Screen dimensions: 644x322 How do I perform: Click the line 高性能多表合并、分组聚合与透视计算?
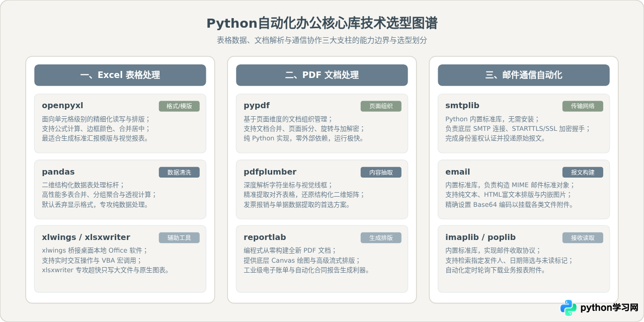click(100, 195)
